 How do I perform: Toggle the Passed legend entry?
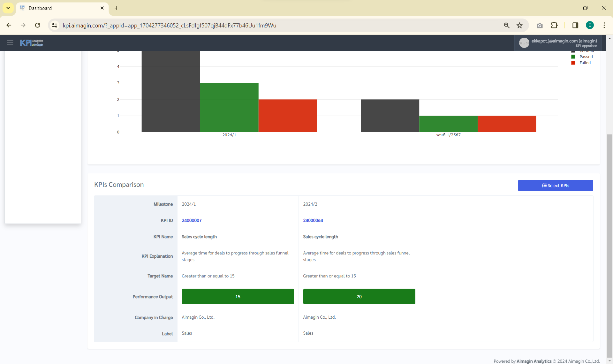(582, 57)
